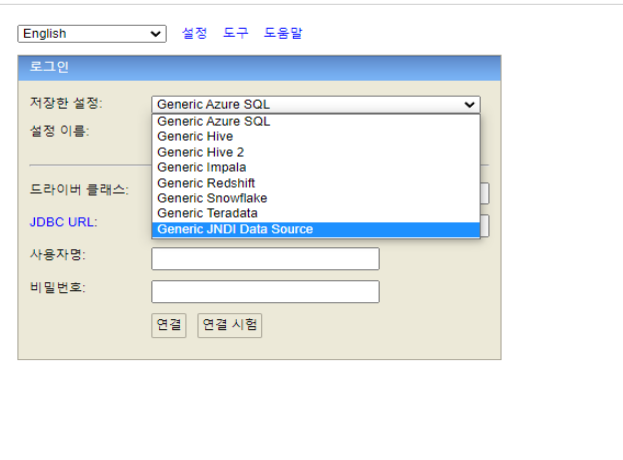Choose Generic Hive 2 option
This screenshot has width=623, height=460.
316,152
